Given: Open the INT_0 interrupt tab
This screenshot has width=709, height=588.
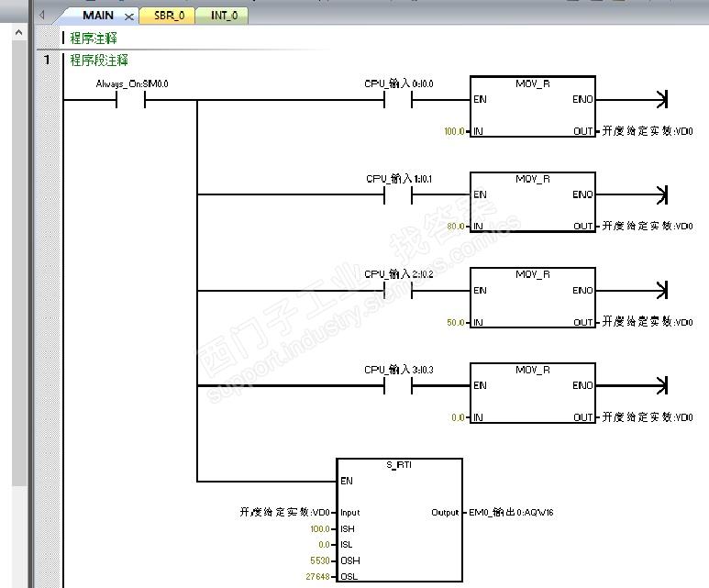Looking at the screenshot, I should click(x=224, y=16).
